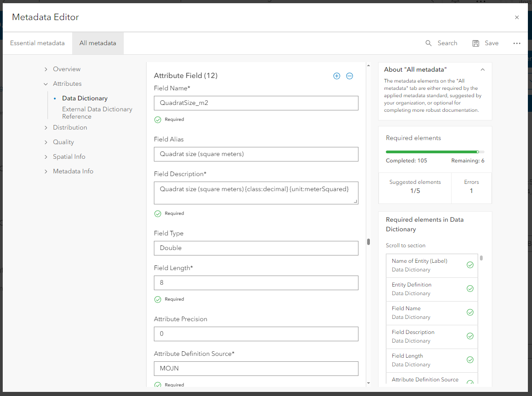Select Data Dictionary in the tree
Image resolution: width=532 pixels, height=396 pixels.
[x=85, y=99]
